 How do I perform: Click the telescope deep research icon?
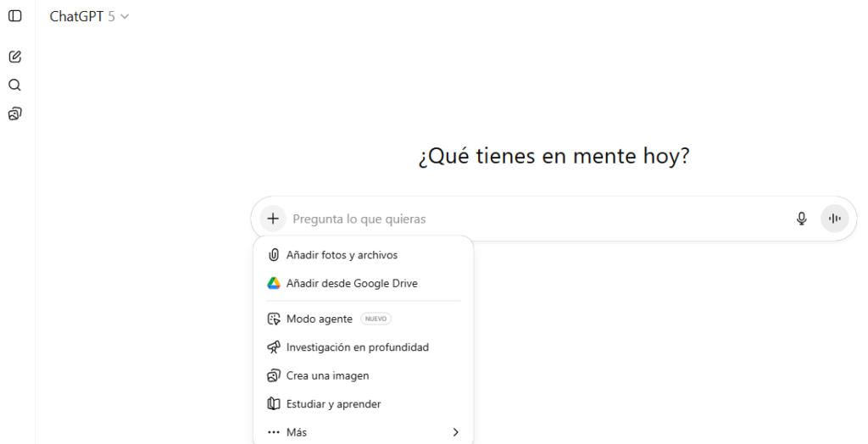point(274,347)
